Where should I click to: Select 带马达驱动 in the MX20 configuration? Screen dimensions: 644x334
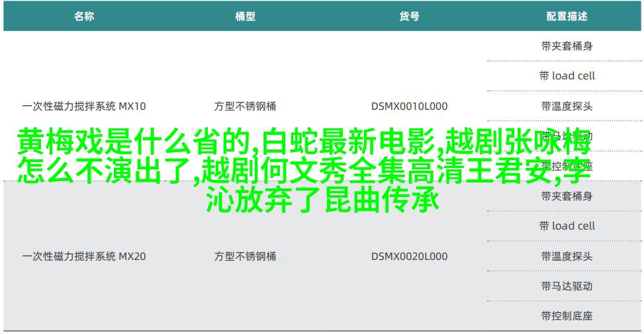pos(567,286)
